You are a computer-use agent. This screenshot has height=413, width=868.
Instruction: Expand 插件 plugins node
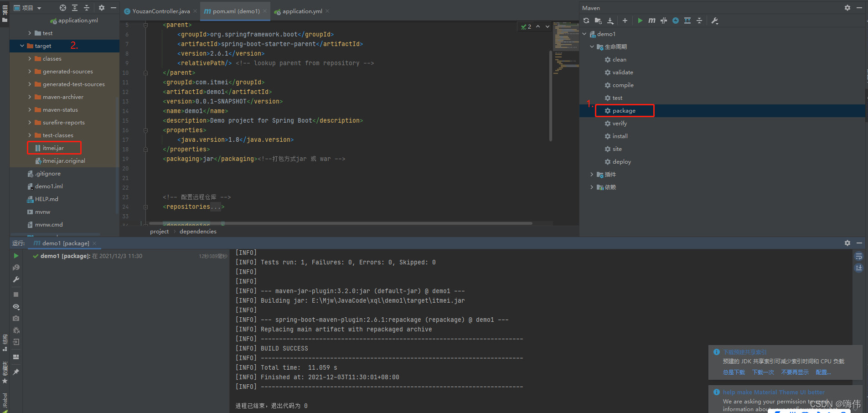coord(592,174)
